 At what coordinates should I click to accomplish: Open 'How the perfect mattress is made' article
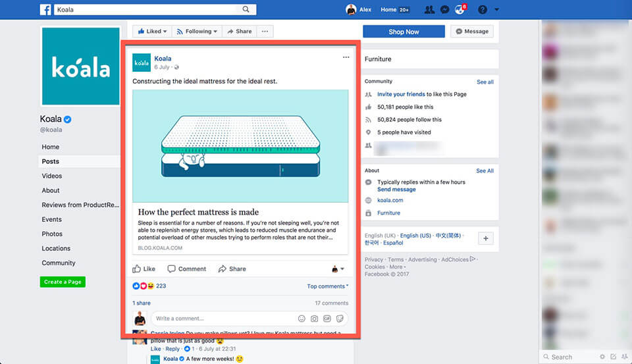tap(198, 212)
